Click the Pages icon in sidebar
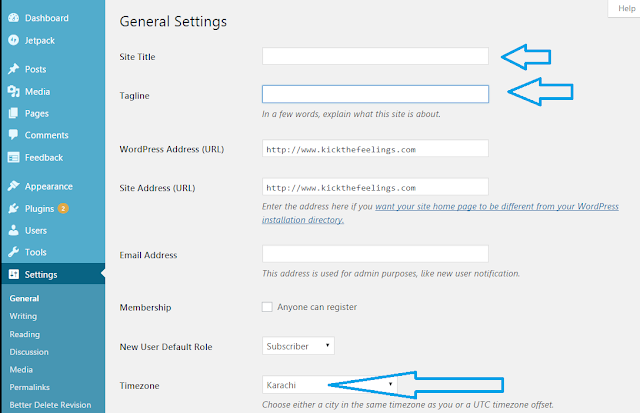Image resolution: width=640 pixels, height=413 pixels. click(x=13, y=113)
